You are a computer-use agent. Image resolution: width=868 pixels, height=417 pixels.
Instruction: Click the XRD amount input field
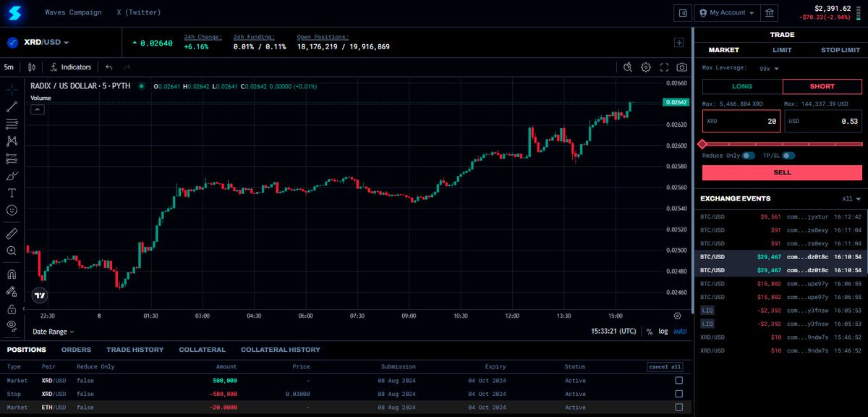pos(741,121)
